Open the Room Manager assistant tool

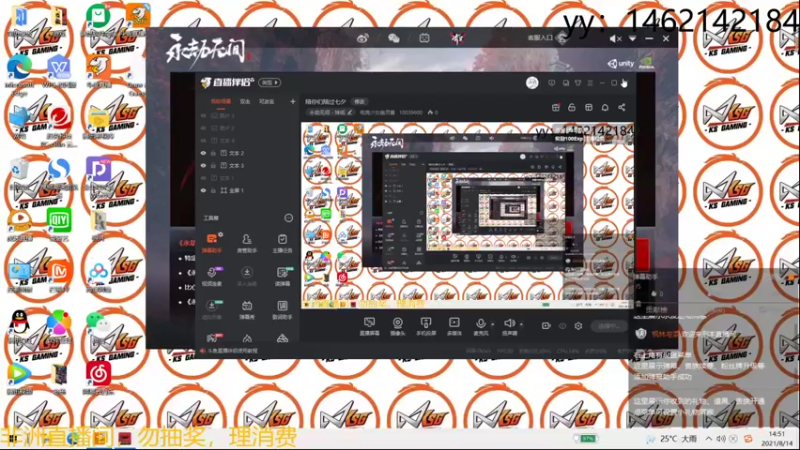tap(247, 243)
